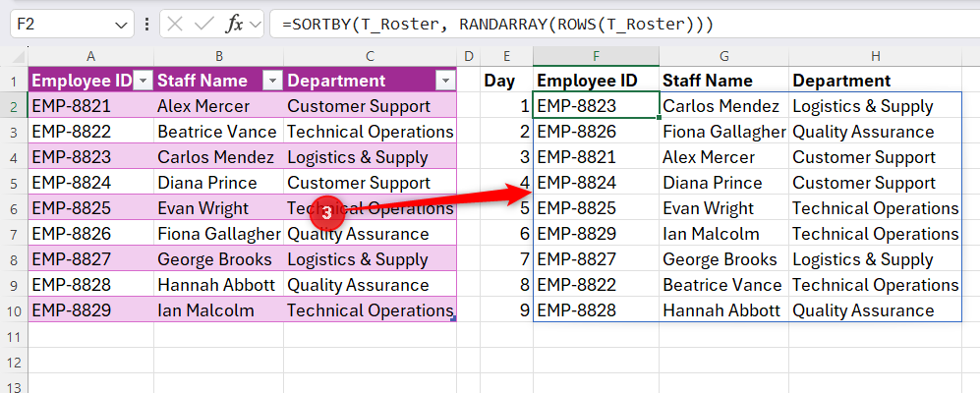Image resolution: width=980 pixels, height=393 pixels.
Task: Select Technical Operations in cell H9
Action: 876,286
